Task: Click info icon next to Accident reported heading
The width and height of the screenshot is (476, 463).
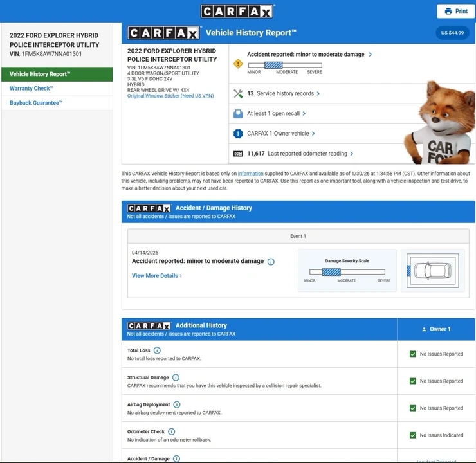Action: click(x=271, y=262)
